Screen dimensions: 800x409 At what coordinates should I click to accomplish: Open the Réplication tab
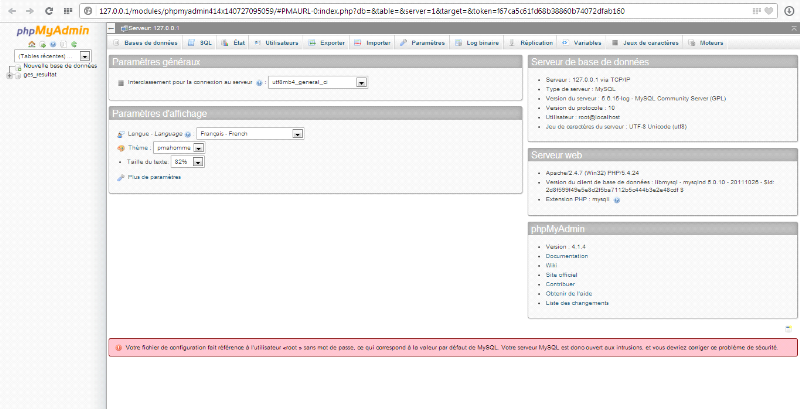531,43
